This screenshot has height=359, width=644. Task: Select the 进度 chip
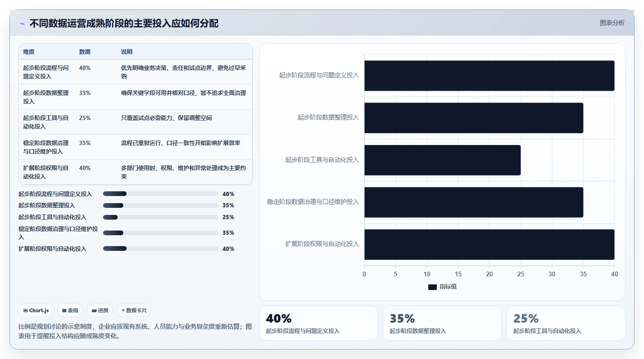[100, 310]
